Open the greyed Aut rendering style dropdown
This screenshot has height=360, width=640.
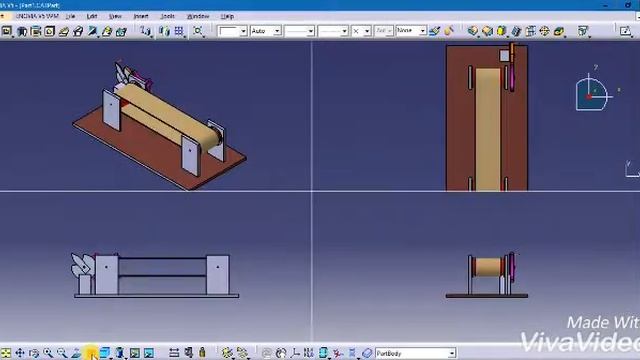tap(383, 31)
